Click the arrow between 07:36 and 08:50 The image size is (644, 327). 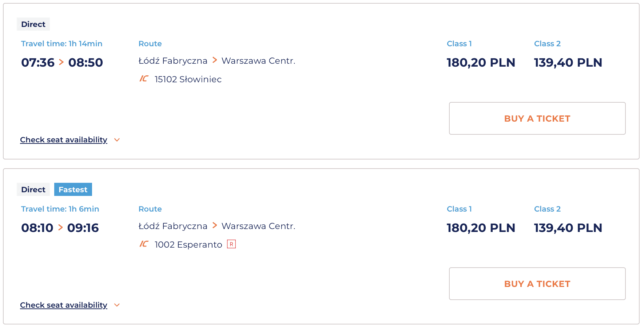pos(61,63)
